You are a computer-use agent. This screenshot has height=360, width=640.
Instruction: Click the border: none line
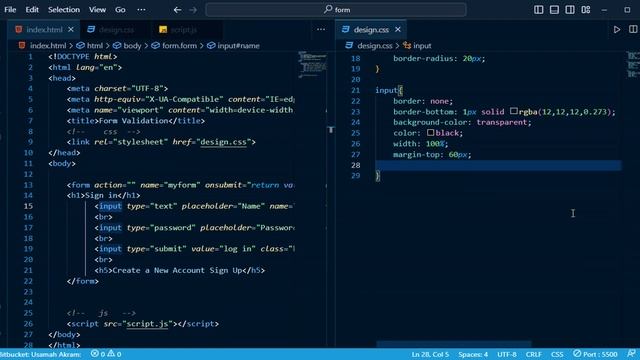[423, 101]
